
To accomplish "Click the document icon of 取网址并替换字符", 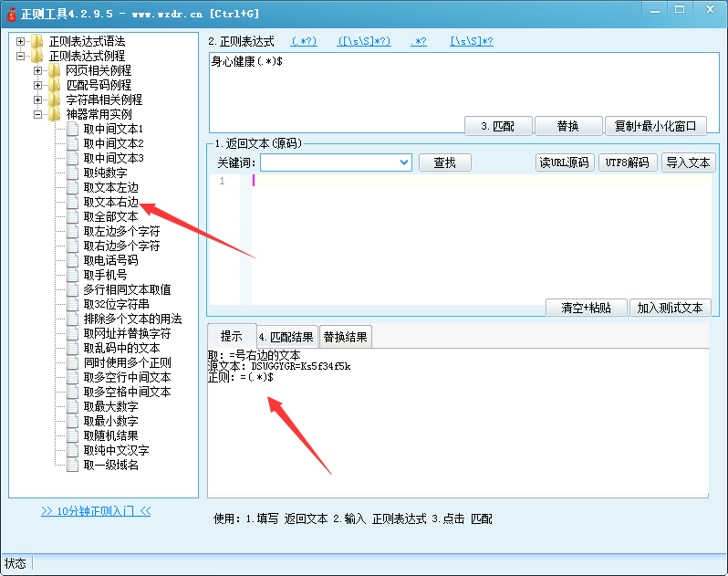I will (x=72, y=333).
